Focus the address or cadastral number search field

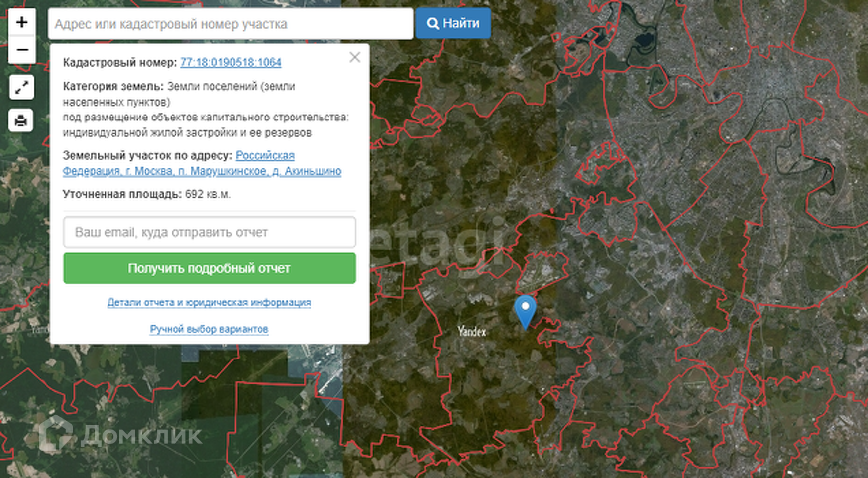coord(230,24)
